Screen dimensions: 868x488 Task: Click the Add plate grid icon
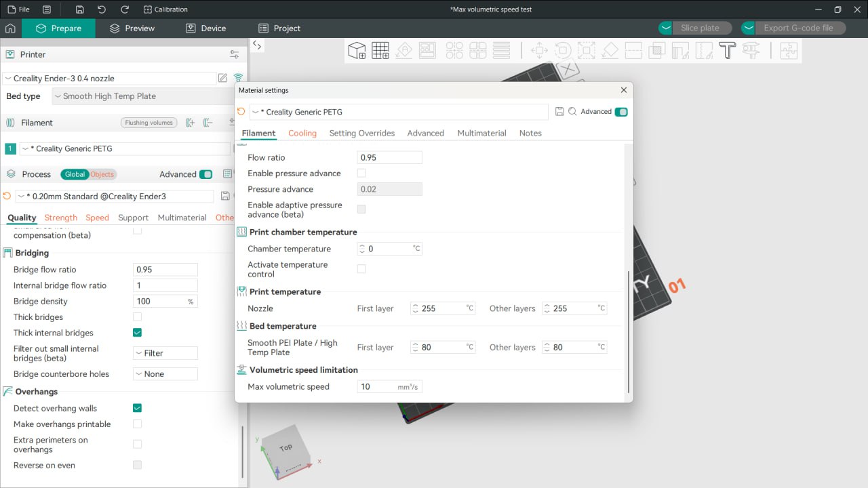380,51
